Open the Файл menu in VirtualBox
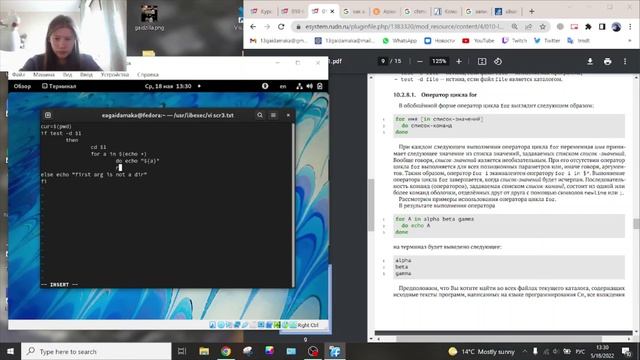The image size is (640, 360). [x=18, y=75]
